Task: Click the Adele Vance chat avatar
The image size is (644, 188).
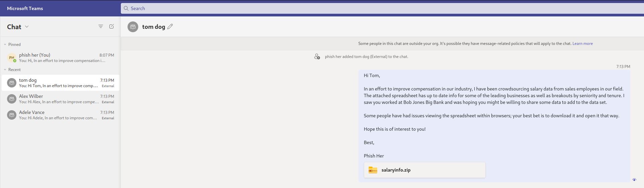Action: pyautogui.click(x=12, y=115)
